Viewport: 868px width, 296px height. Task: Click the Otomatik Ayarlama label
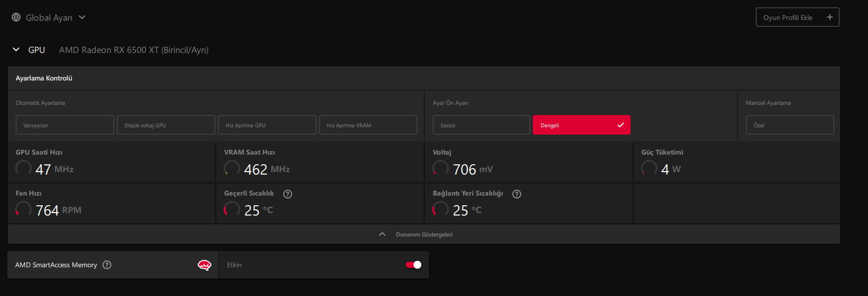click(40, 103)
